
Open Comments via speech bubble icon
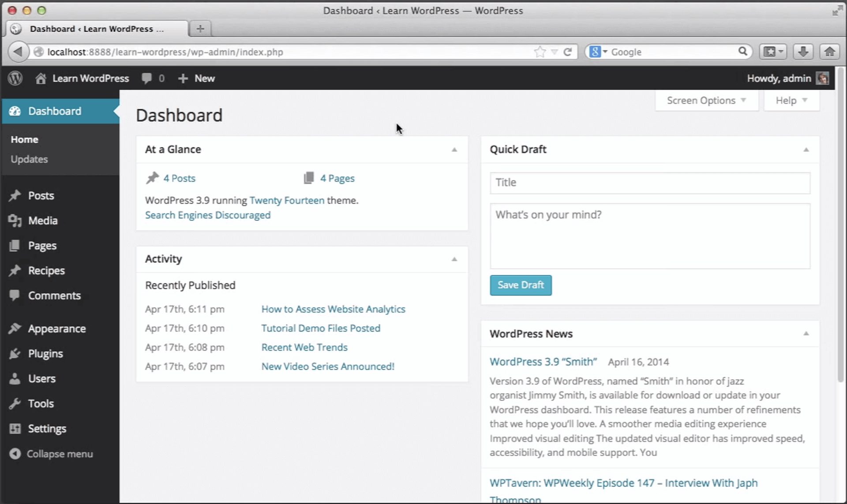tap(15, 295)
